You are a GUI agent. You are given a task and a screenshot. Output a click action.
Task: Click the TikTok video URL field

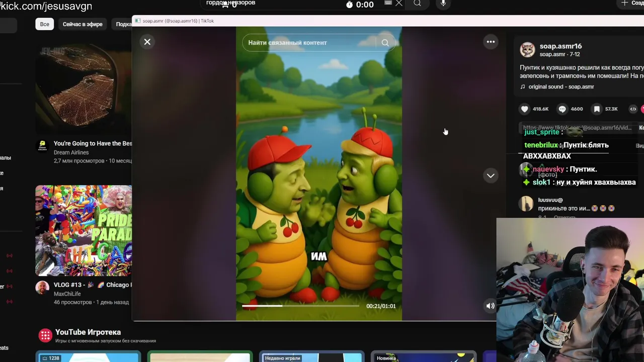pyautogui.click(x=577, y=128)
